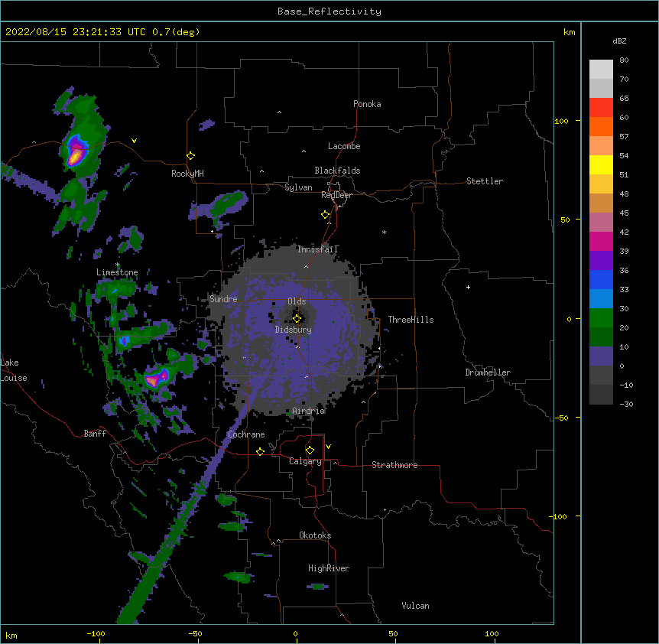
Task: Click the Didsbury city label
Action: (x=294, y=330)
